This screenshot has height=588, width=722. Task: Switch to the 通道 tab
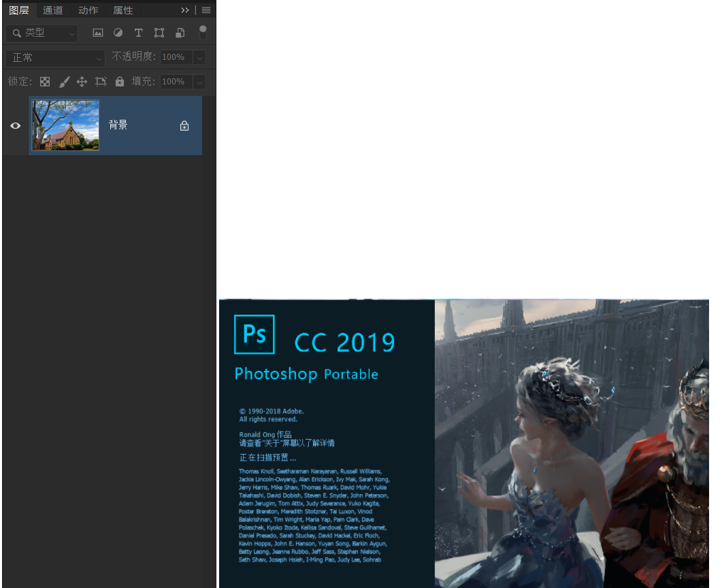point(52,10)
